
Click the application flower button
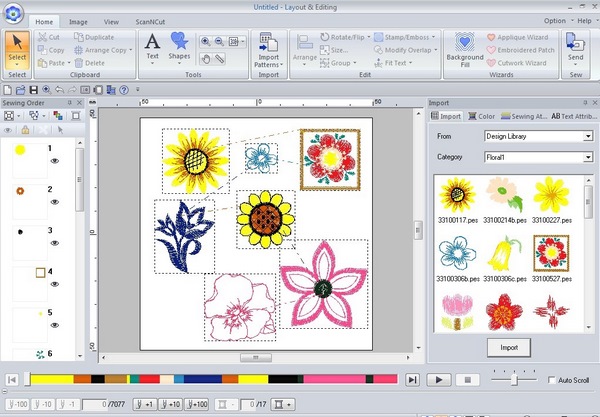13,13
